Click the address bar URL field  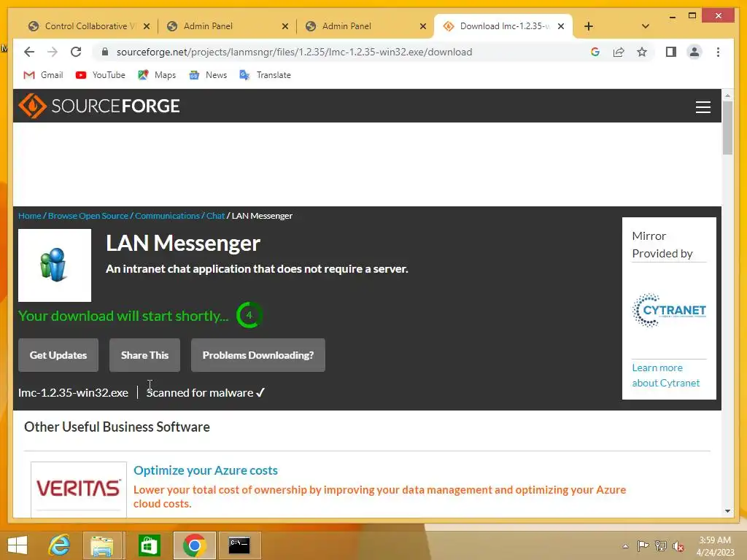tap(294, 52)
